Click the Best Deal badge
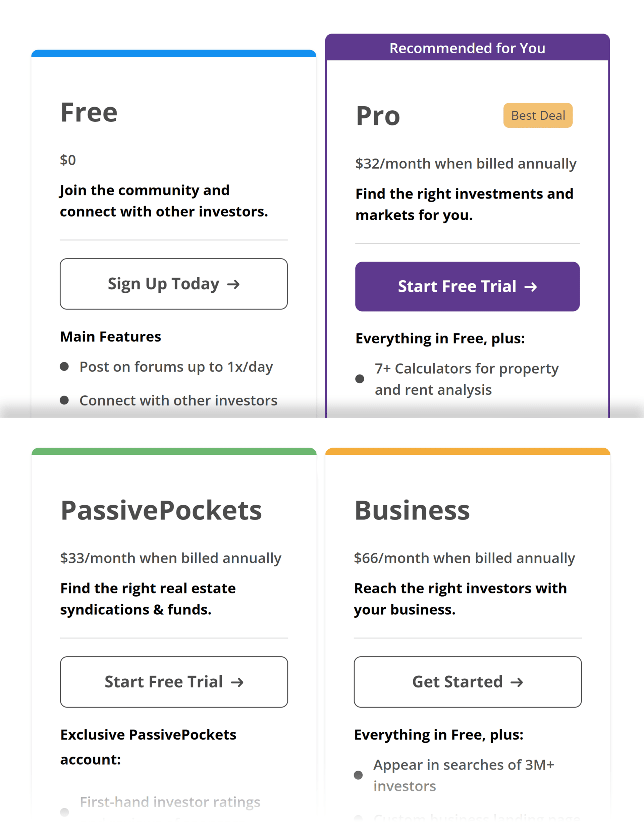 tap(538, 115)
